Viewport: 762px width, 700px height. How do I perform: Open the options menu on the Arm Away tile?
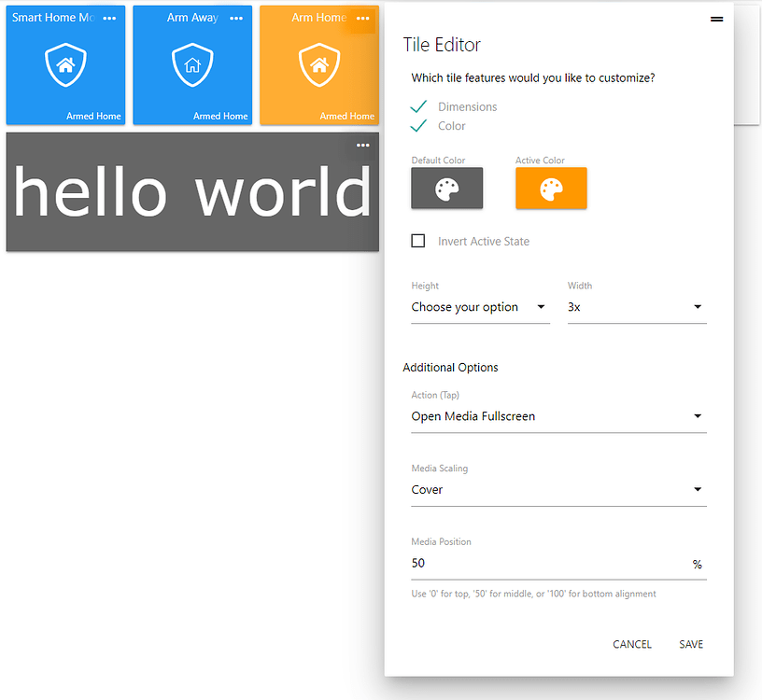tap(236, 17)
